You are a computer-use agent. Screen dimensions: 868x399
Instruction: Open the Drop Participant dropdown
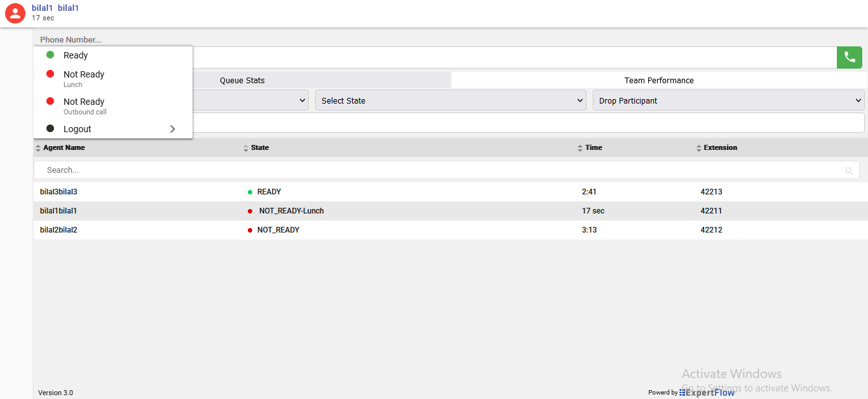pos(728,100)
